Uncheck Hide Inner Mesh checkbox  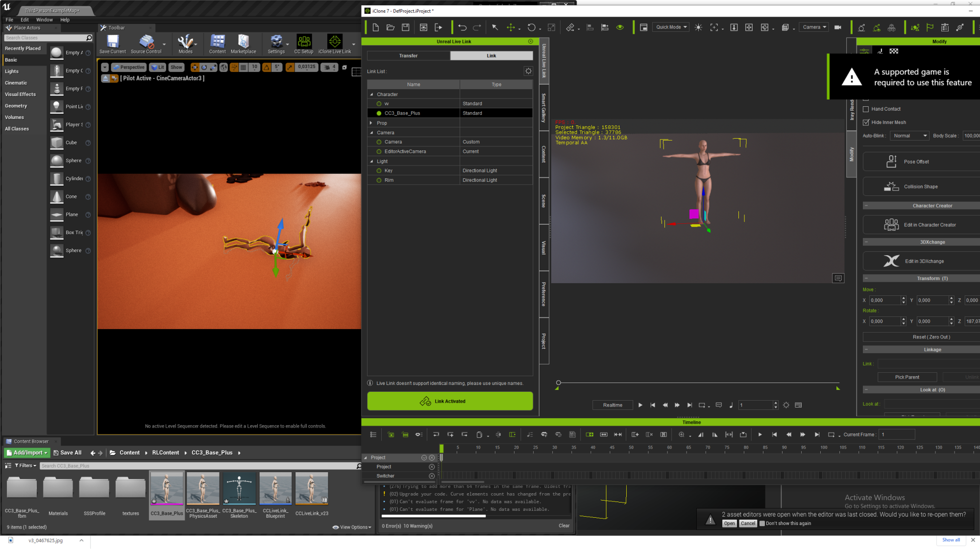866,122
